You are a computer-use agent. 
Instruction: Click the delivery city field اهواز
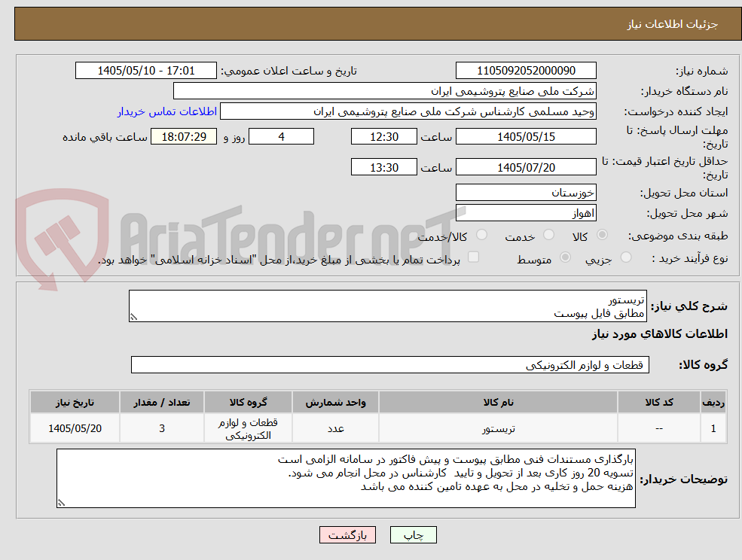[526, 213]
